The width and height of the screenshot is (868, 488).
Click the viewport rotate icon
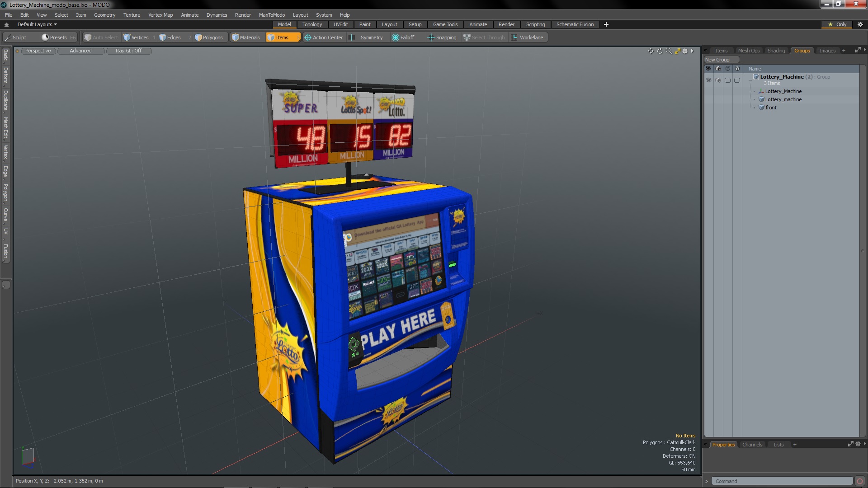660,51
